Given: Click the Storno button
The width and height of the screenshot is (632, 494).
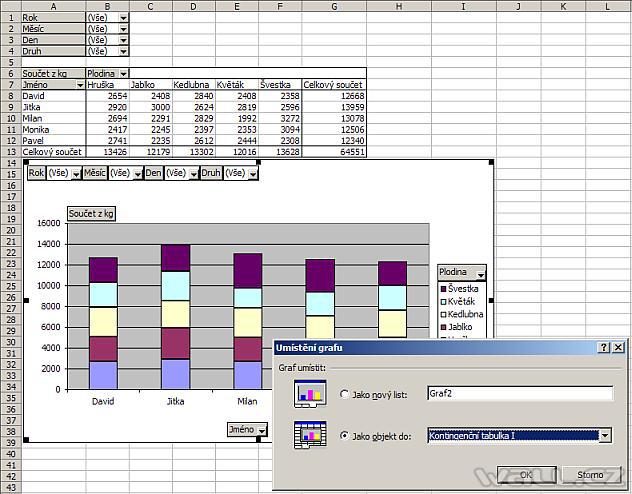Looking at the screenshot, I should [x=590, y=475].
